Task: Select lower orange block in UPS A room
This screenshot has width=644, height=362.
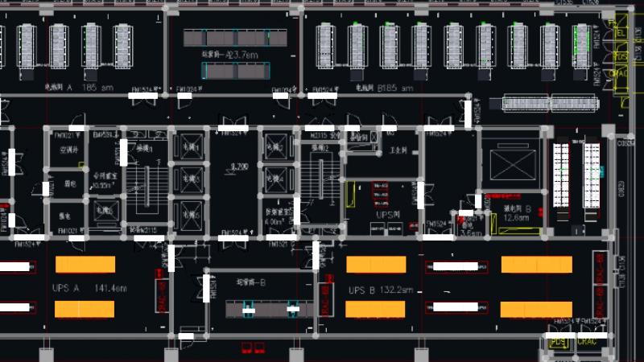Action: (x=85, y=309)
